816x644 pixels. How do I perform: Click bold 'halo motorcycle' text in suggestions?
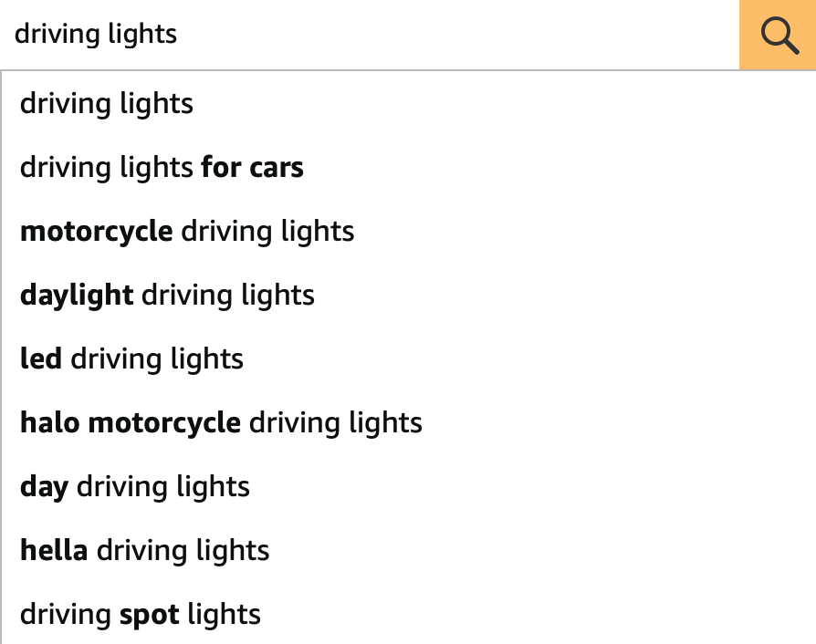(131, 422)
